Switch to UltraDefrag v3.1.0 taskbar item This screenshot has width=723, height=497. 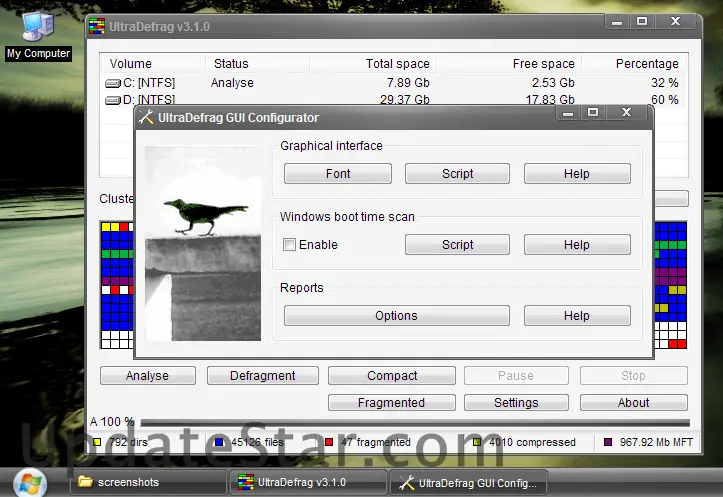click(306, 482)
